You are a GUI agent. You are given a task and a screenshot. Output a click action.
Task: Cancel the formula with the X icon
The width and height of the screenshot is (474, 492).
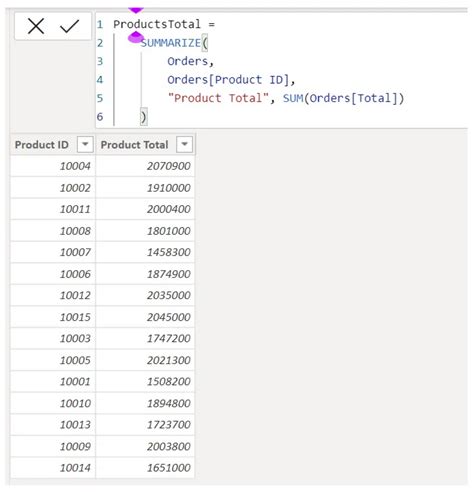point(36,26)
